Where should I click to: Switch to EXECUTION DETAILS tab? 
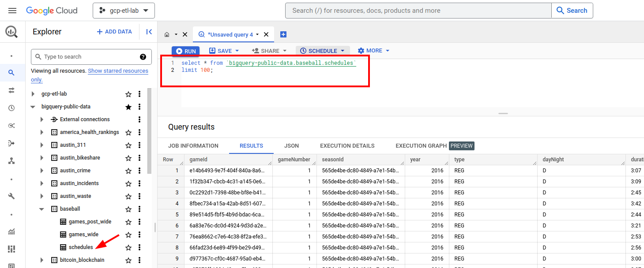pos(347,146)
